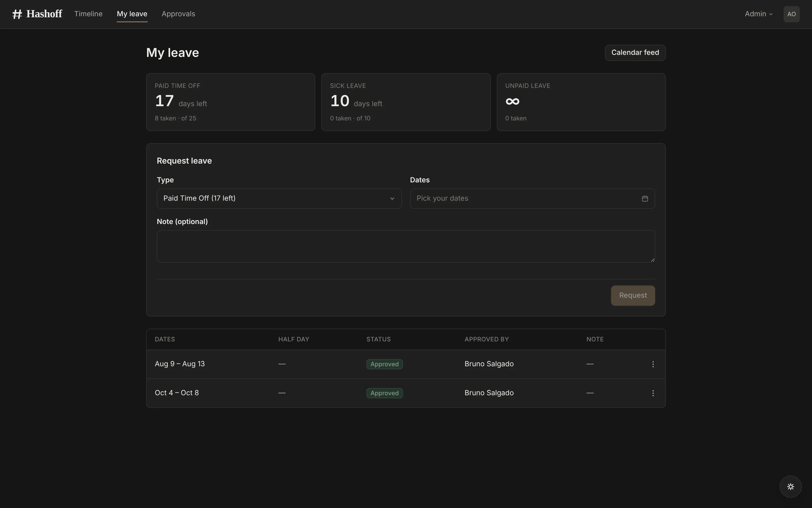Click the HALF DAY column header
Image resolution: width=812 pixels, height=508 pixels.
[x=294, y=339]
